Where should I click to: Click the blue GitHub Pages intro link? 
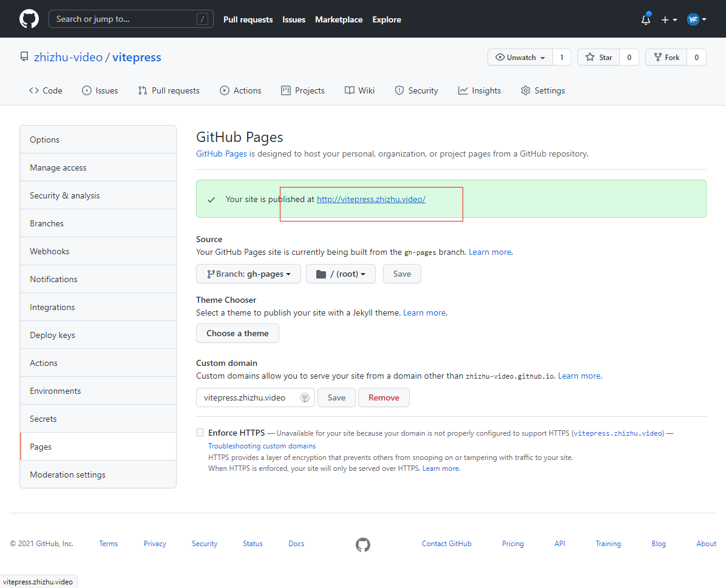(222, 154)
